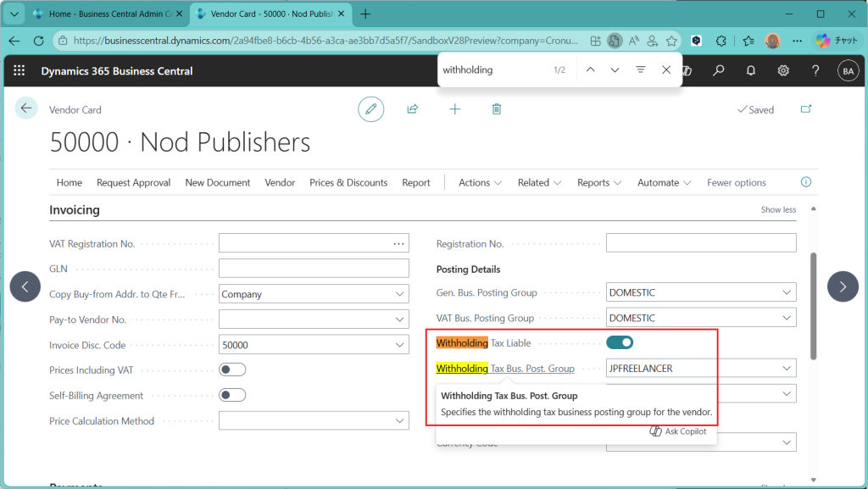Image resolution: width=868 pixels, height=489 pixels.
Task: Click the trash can delete icon
Action: pyautogui.click(x=497, y=109)
